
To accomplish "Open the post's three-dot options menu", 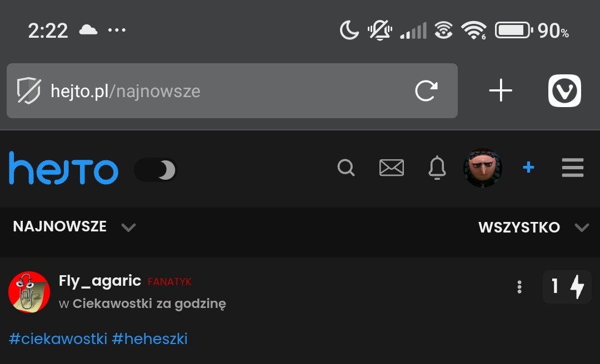I will click(x=519, y=287).
